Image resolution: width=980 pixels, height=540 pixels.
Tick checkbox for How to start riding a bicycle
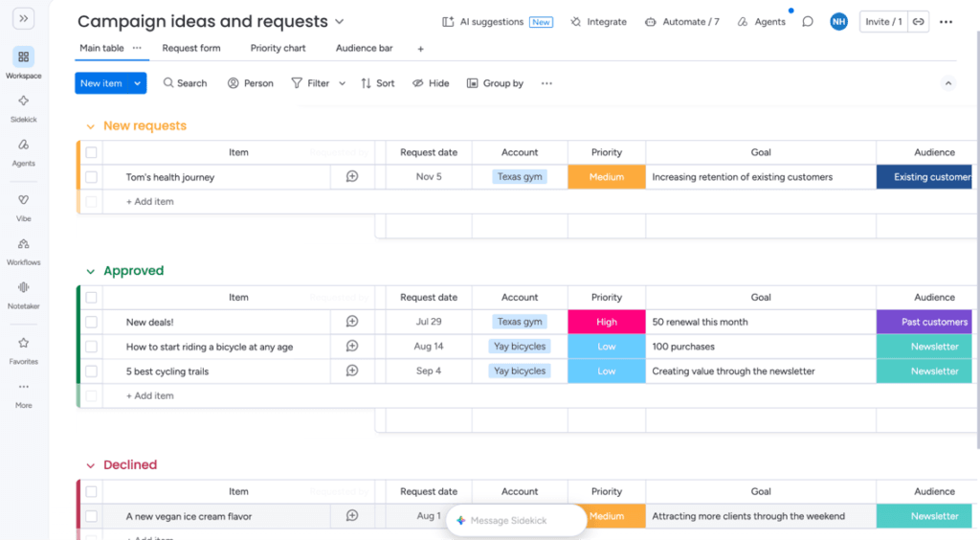point(91,347)
